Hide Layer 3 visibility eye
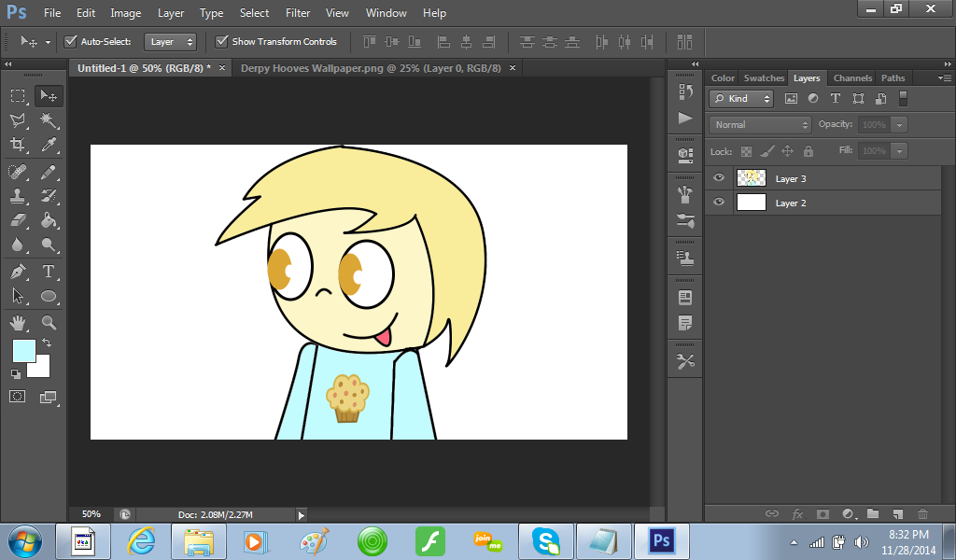Image resolution: width=956 pixels, height=560 pixels. 719,177
